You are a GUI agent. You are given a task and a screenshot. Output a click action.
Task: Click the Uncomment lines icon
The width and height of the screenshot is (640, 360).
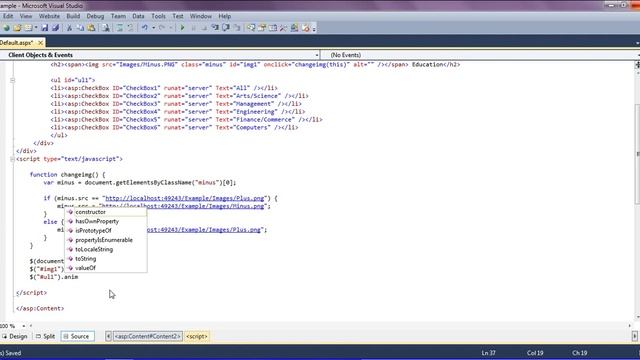(x=130, y=28)
